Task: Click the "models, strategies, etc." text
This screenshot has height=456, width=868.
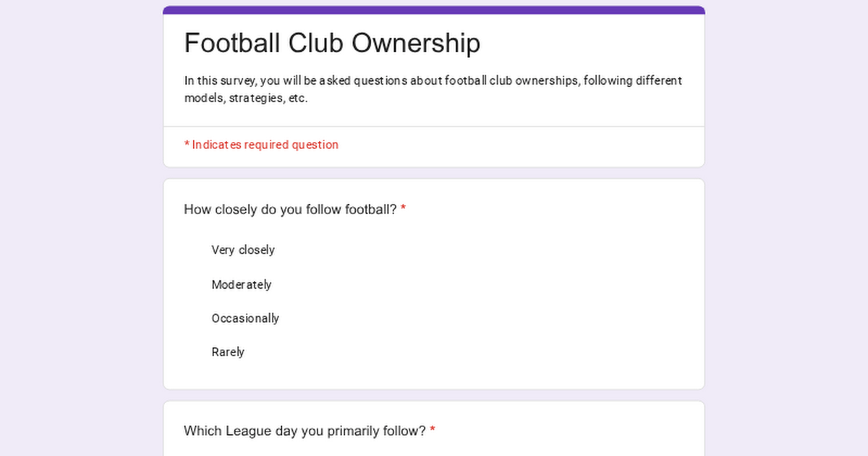Action: (x=246, y=98)
